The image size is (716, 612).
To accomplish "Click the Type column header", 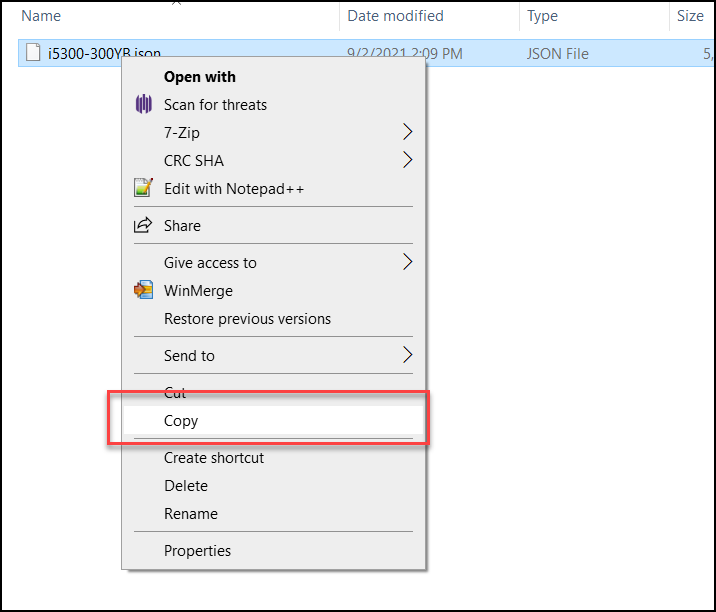I will click(543, 16).
